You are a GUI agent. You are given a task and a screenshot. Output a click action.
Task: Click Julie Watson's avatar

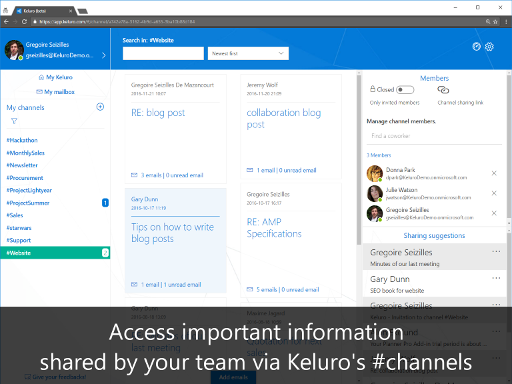click(x=375, y=193)
